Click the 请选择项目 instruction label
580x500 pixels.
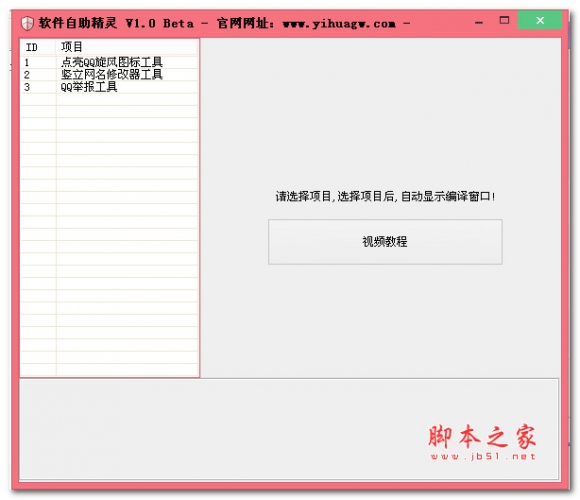(x=385, y=196)
